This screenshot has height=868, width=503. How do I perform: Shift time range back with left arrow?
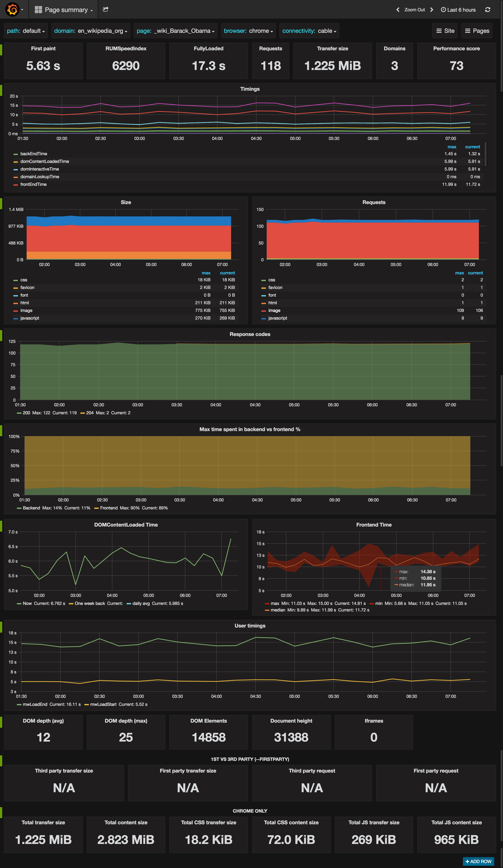[x=398, y=10]
